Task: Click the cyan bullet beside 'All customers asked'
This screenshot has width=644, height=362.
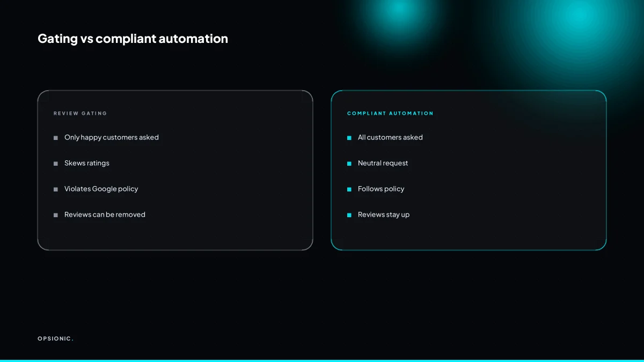Action: pyautogui.click(x=349, y=138)
